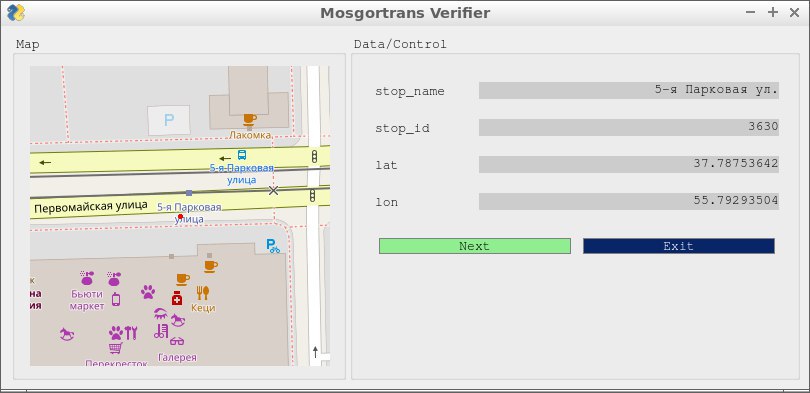Click the green Next button
Viewport: 810px width, 393px height.
click(x=475, y=246)
